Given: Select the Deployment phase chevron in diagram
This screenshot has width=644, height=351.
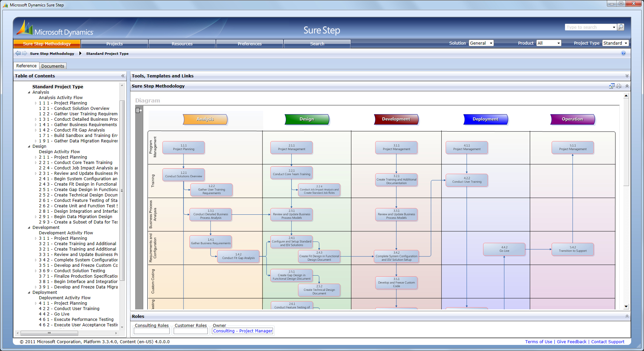Looking at the screenshot, I should click(x=486, y=119).
